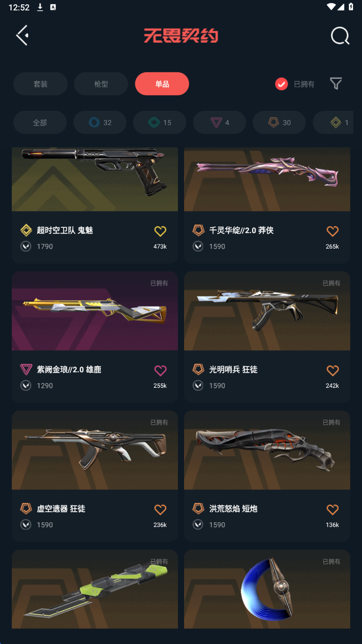This screenshot has width=362, height=644.
Task: Favorite 千灵华绽//2.0 莽侠 heart icon
Action: pos(333,231)
